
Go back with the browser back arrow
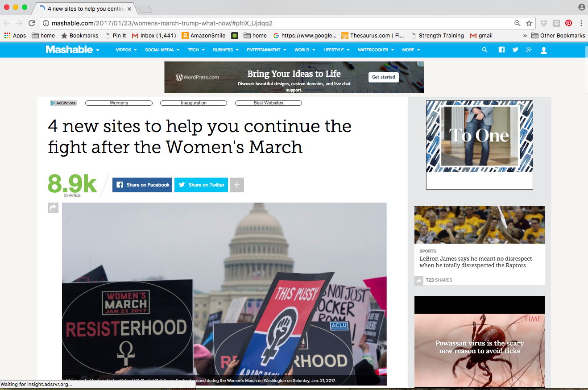click(x=7, y=23)
